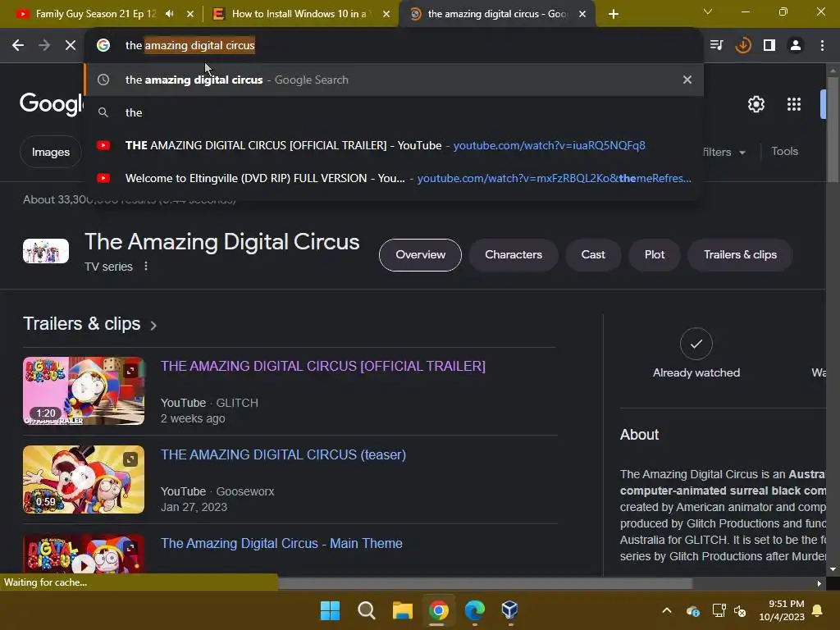
Task: Play the teaser video thumbnail
Action: [84, 479]
